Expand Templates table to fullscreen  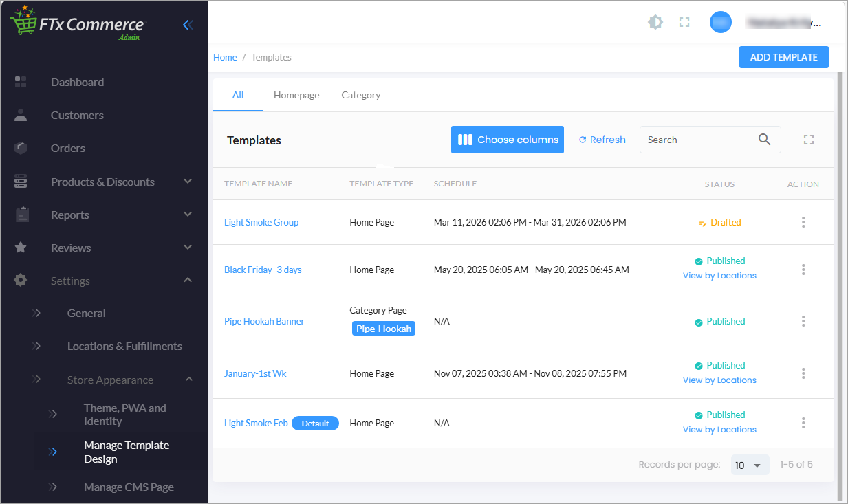809,140
